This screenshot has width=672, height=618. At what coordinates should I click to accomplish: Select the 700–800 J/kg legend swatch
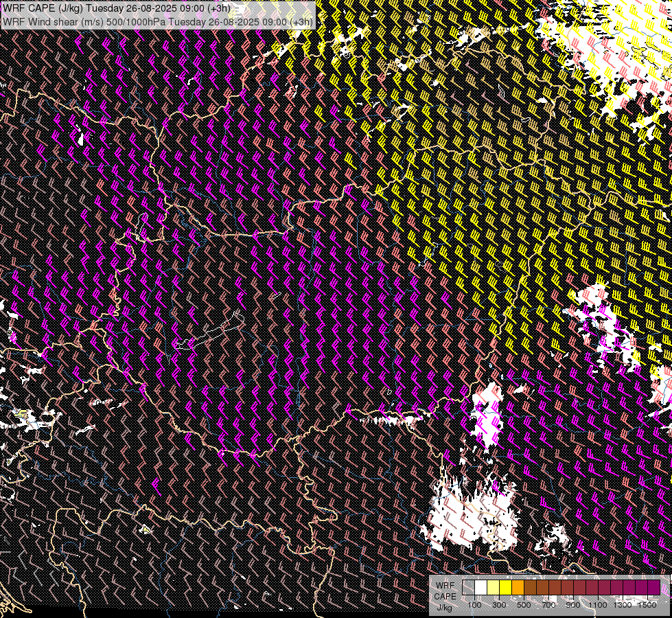(x=555, y=588)
